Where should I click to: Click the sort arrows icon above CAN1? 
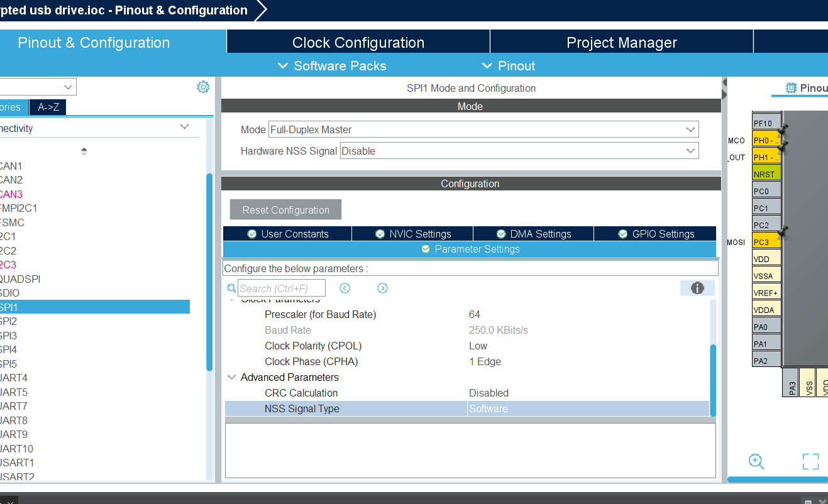[84, 151]
